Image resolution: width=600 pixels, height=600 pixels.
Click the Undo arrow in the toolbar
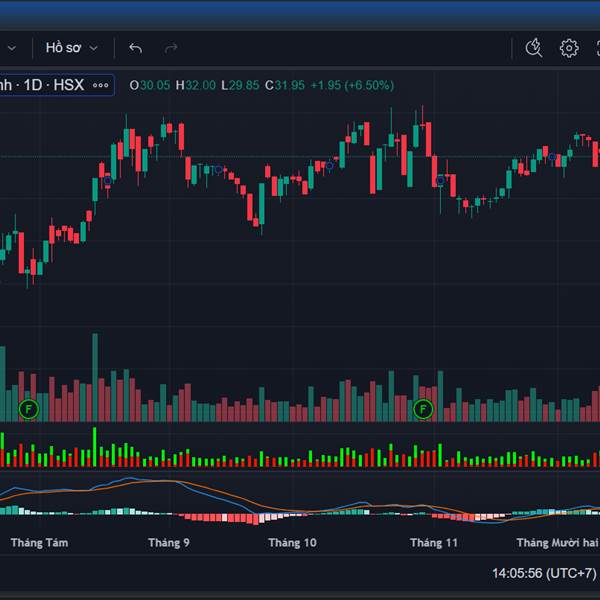[136, 48]
